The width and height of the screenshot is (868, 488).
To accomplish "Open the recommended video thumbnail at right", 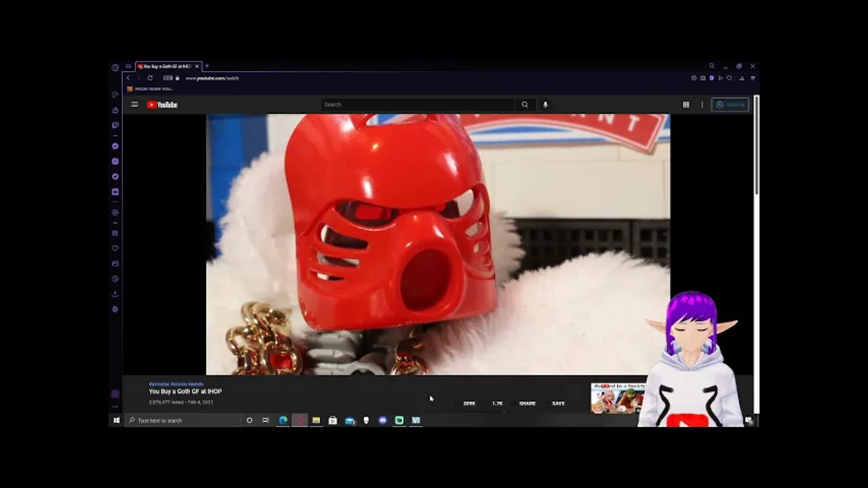I will [x=617, y=398].
